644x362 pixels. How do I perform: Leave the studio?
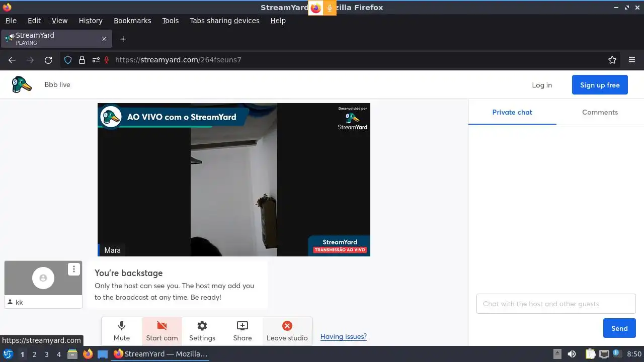click(x=287, y=331)
